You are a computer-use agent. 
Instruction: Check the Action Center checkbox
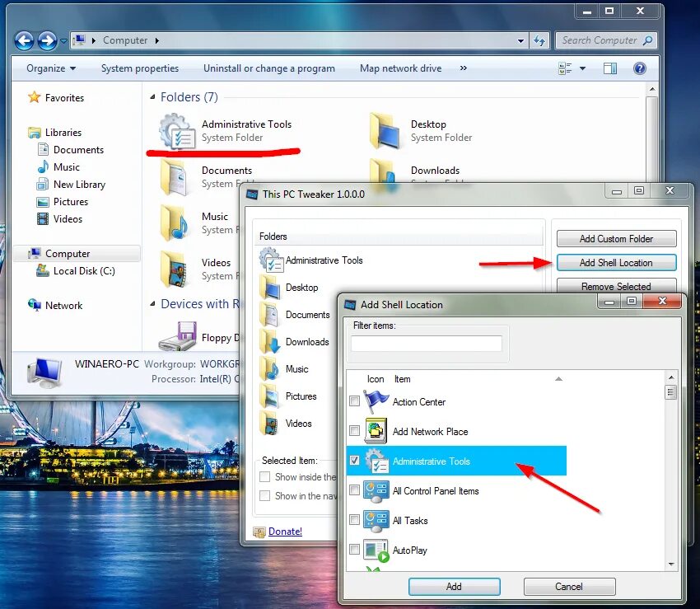354,401
